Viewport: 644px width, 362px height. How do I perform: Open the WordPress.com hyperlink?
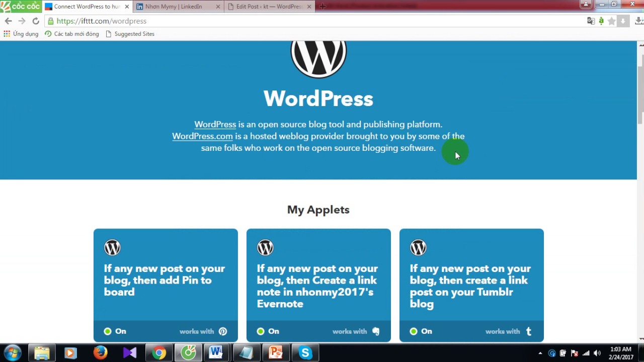202,136
